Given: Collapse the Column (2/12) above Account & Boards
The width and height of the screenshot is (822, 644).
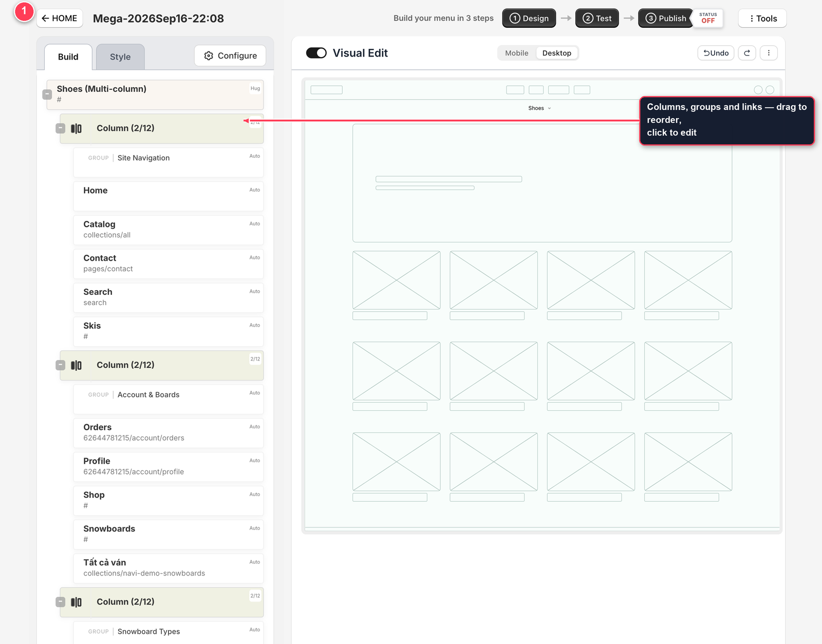Looking at the screenshot, I should 61,365.
